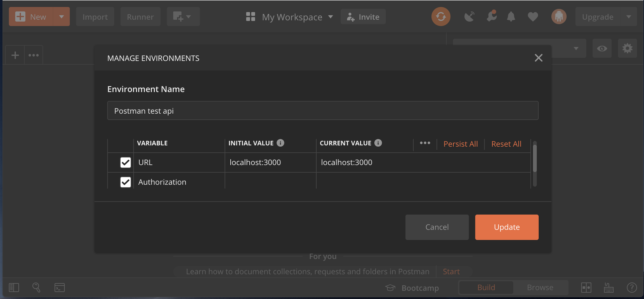The height and width of the screenshot is (299, 644).
Task: Open keyboard shortcuts icon
Action: 608,288
